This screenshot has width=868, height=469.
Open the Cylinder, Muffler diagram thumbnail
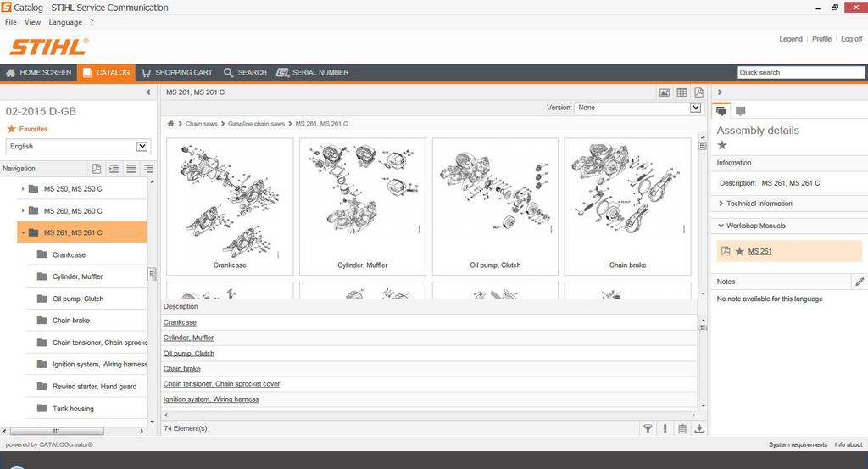point(363,207)
